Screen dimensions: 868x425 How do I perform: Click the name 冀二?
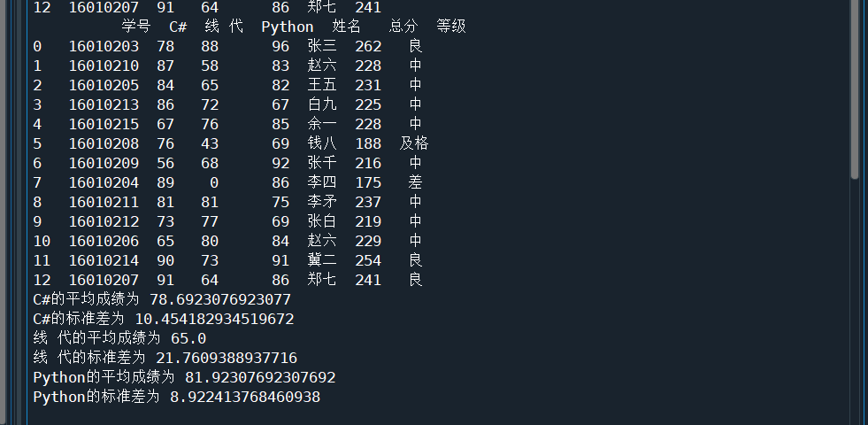322,260
